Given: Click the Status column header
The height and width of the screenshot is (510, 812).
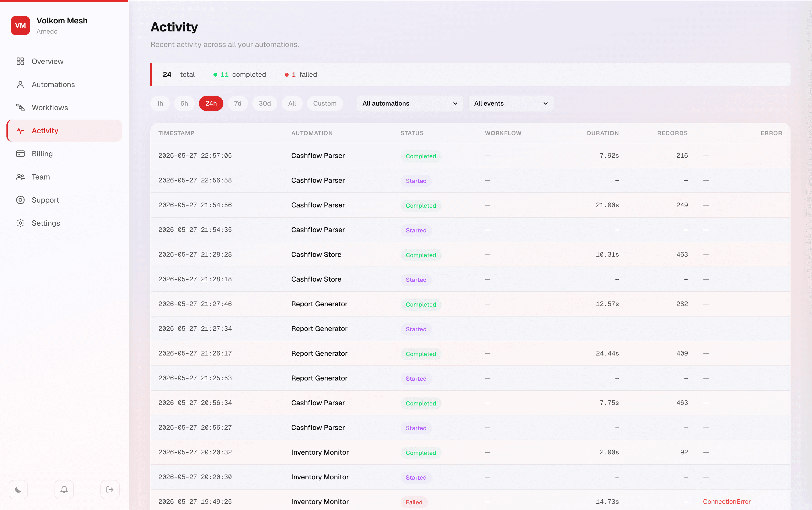Looking at the screenshot, I should click(412, 133).
